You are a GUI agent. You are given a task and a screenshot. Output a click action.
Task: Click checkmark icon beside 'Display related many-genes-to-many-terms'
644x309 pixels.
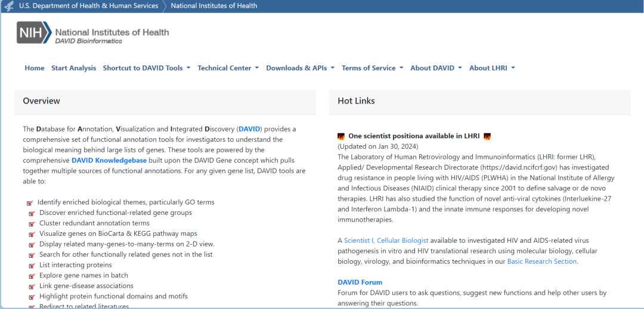tap(32, 245)
